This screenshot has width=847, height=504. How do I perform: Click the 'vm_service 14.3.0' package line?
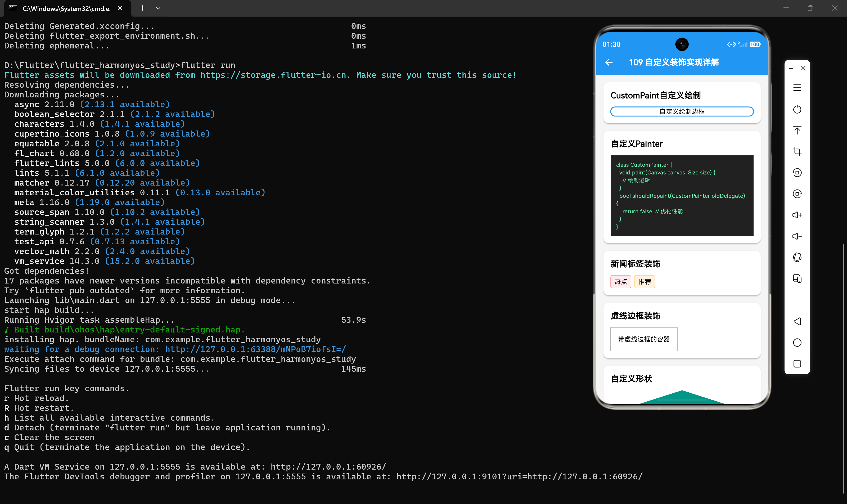pyautogui.click(x=105, y=261)
